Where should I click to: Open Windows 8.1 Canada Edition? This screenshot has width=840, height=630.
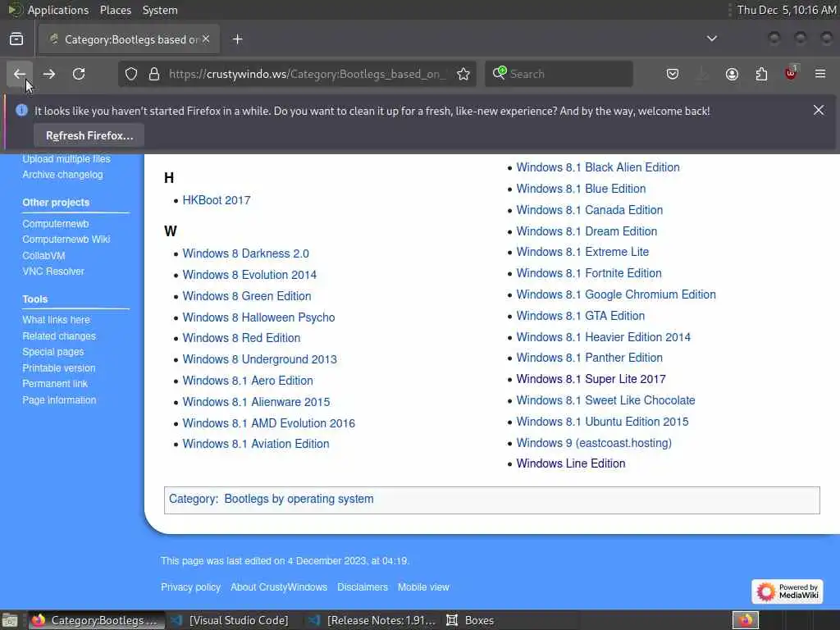(590, 210)
